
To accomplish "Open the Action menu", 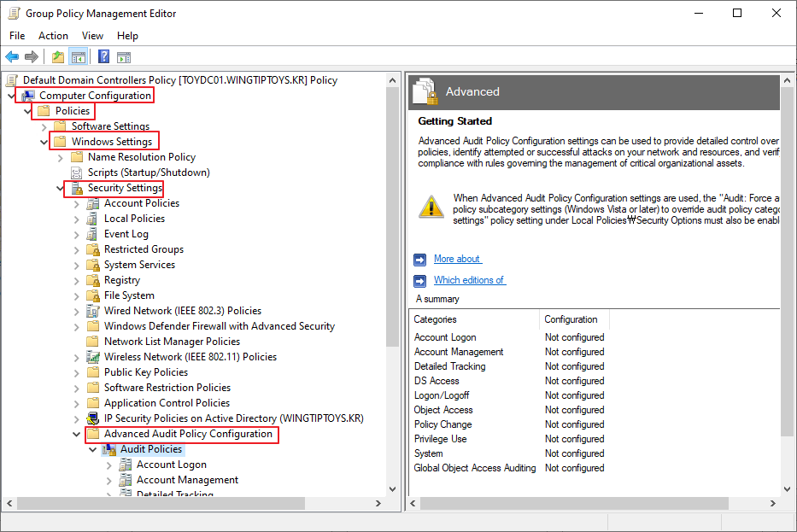I will tap(53, 36).
